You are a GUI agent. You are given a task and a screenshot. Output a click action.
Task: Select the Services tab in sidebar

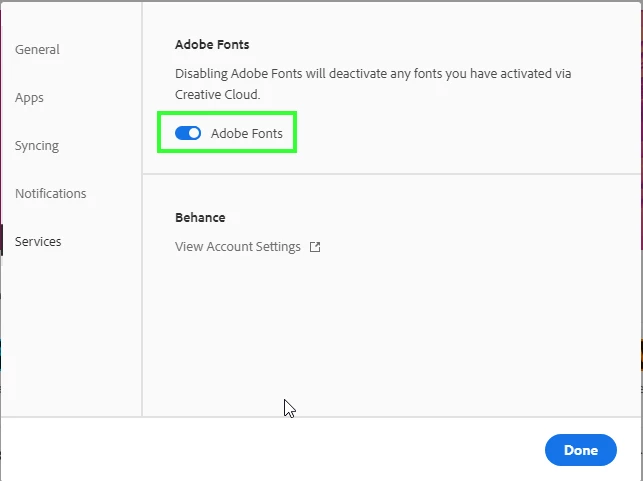tap(38, 242)
